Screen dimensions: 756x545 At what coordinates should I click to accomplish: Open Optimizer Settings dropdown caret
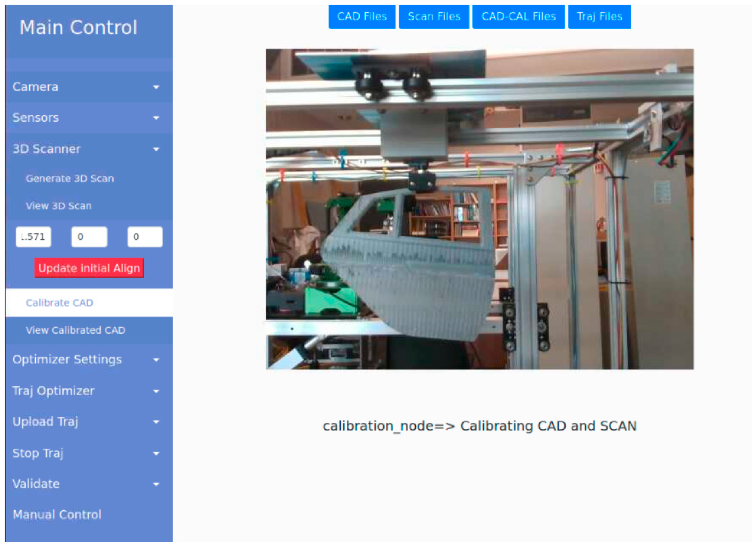156,360
